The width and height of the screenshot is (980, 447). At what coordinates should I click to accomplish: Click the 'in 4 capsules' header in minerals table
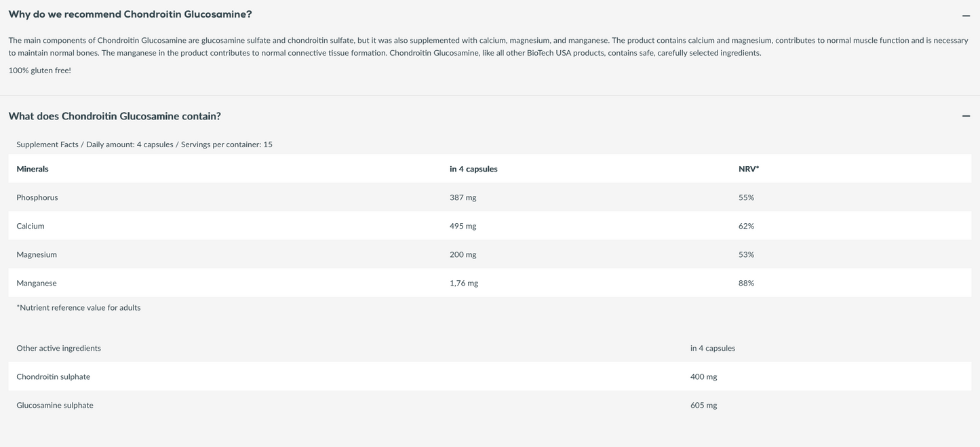[473, 169]
